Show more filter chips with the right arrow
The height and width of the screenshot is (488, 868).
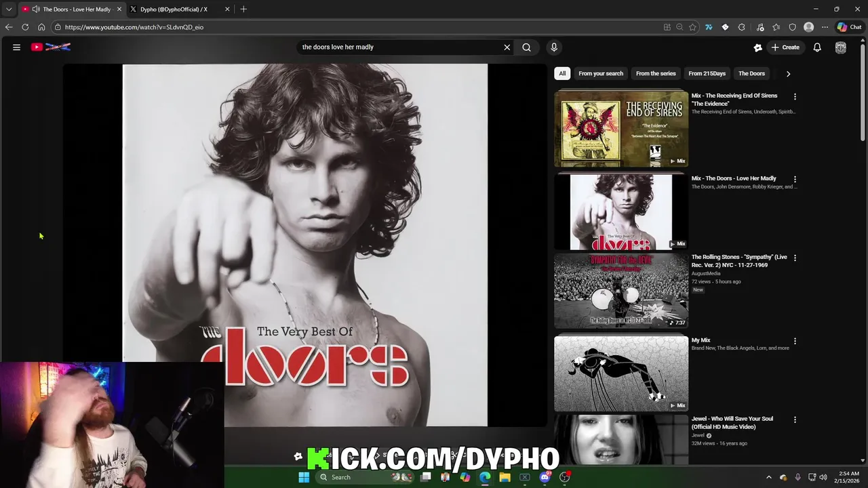tap(788, 73)
